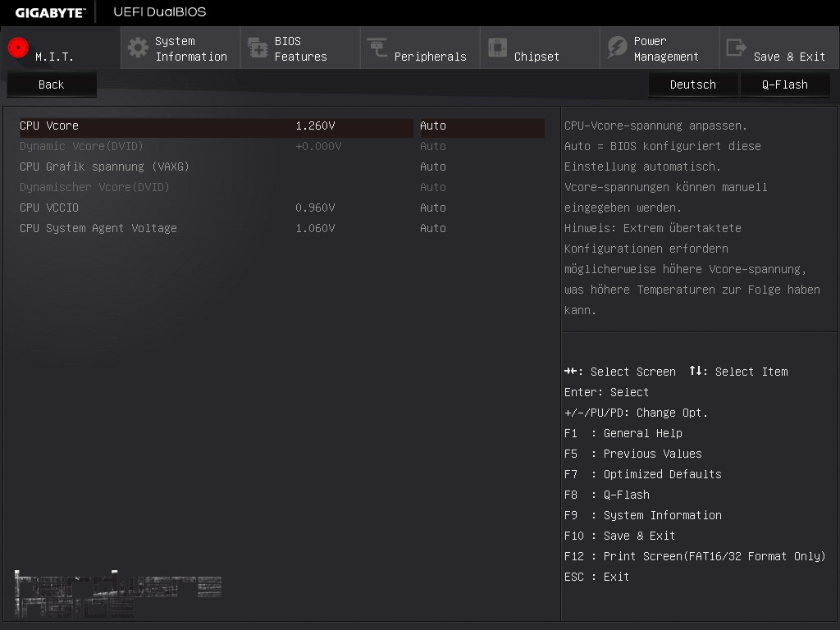840x630 pixels.
Task: Click ESC Exit hint
Action: point(597,577)
